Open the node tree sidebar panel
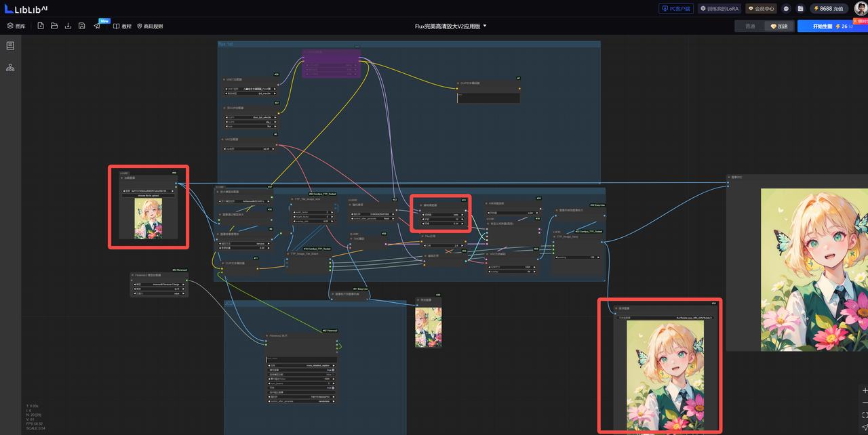Screen dimensions: 868x435 (10, 68)
